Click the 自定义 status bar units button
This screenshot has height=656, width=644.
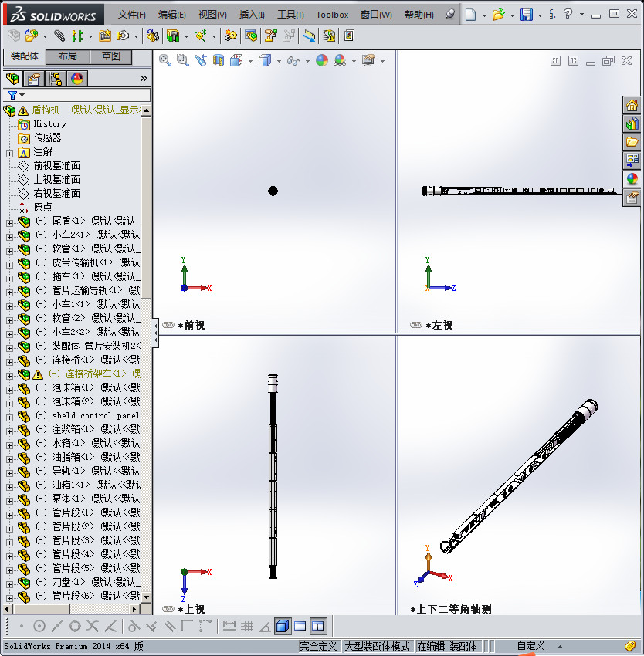coord(530,646)
